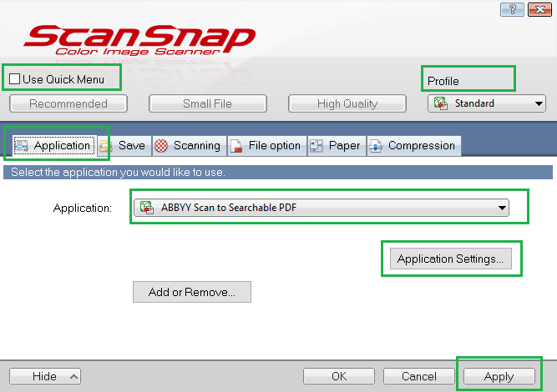The height and width of the screenshot is (392, 557).
Task: Click the Add or Remove button
Action: 192,292
